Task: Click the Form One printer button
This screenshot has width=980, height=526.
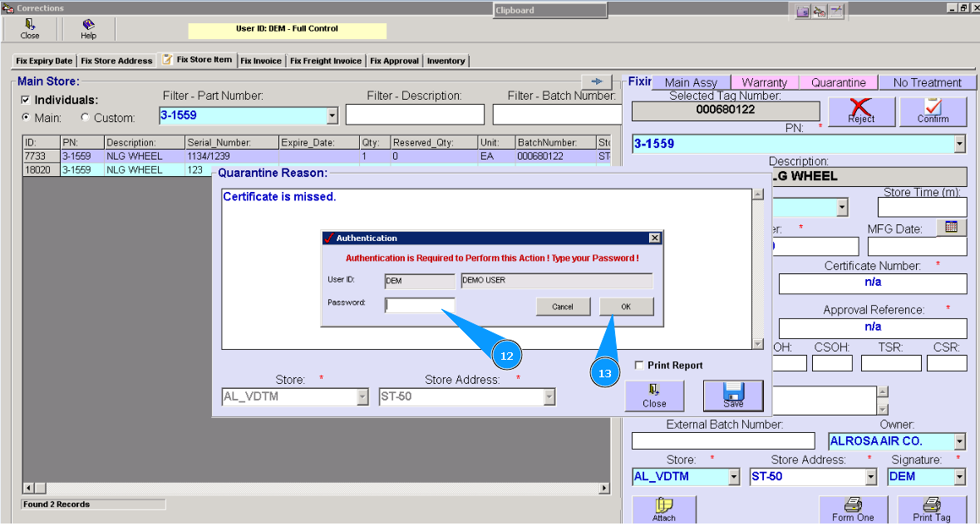Action: pyautogui.click(x=853, y=509)
